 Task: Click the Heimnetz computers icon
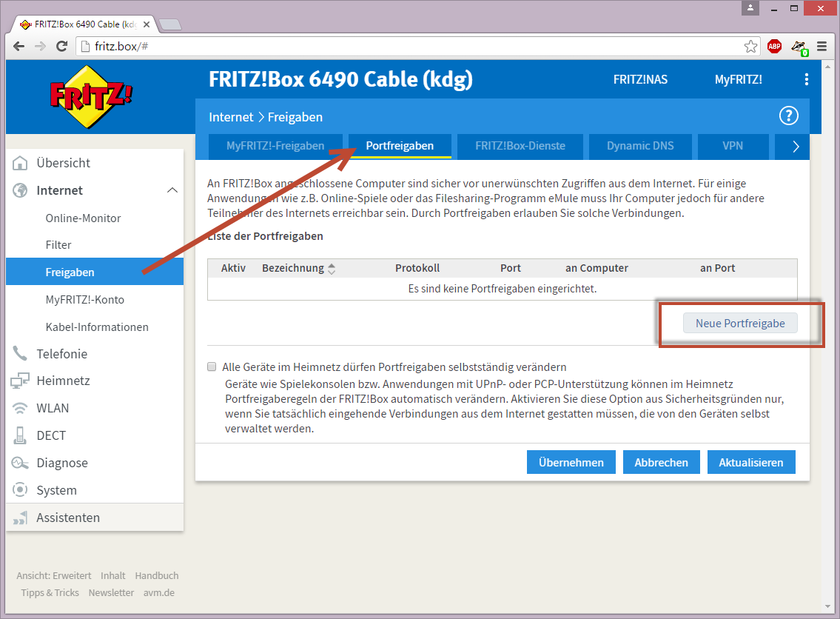click(20, 381)
